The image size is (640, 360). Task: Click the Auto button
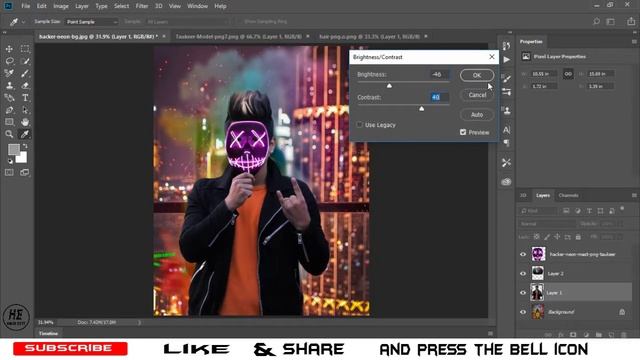tap(477, 115)
